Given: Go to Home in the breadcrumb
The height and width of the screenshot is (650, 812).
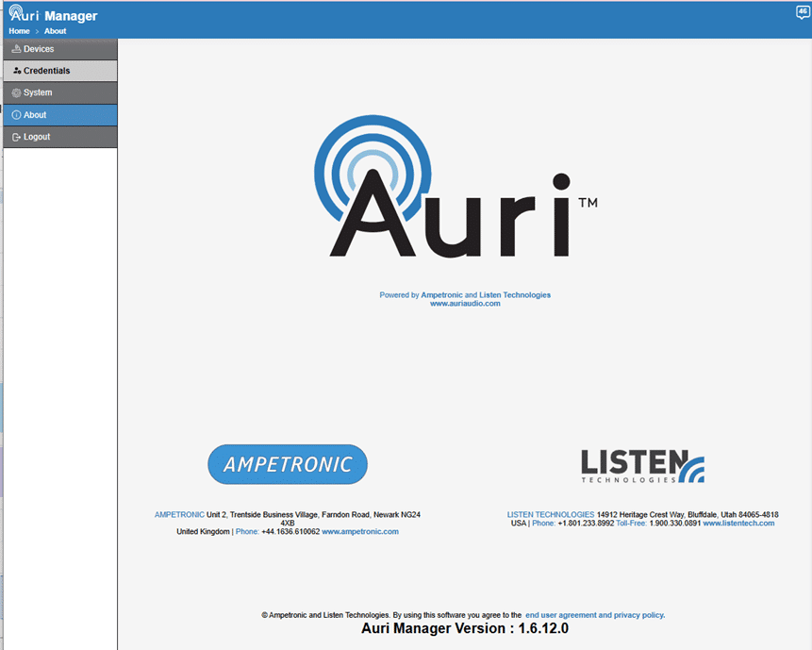Looking at the screenshot, I should [x=19, y=31].
